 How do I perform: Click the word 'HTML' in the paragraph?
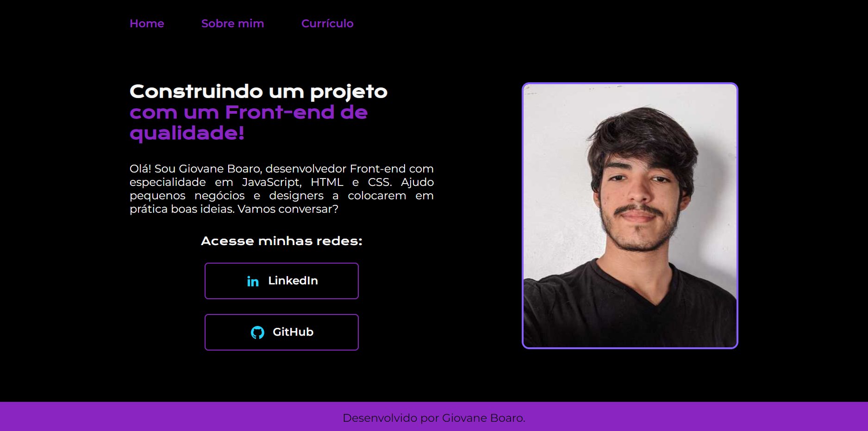tap(327, 182)
